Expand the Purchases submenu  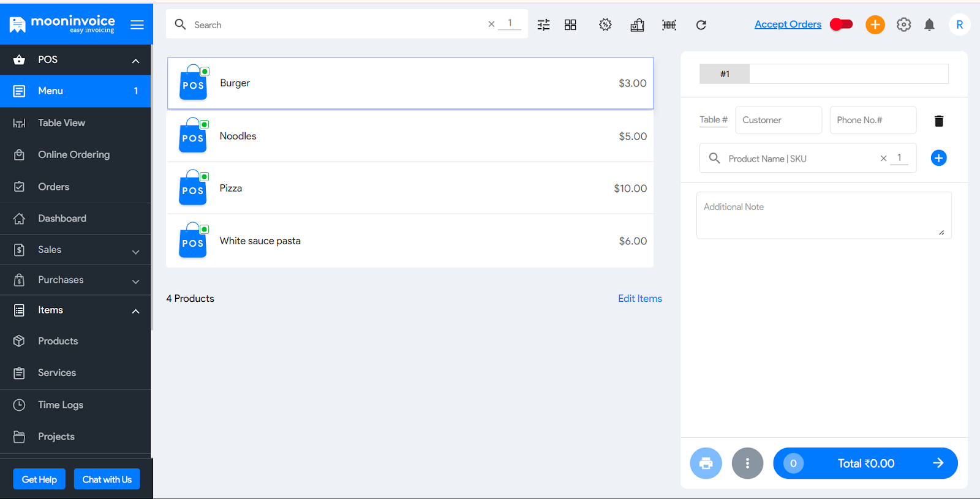(135, 281)
